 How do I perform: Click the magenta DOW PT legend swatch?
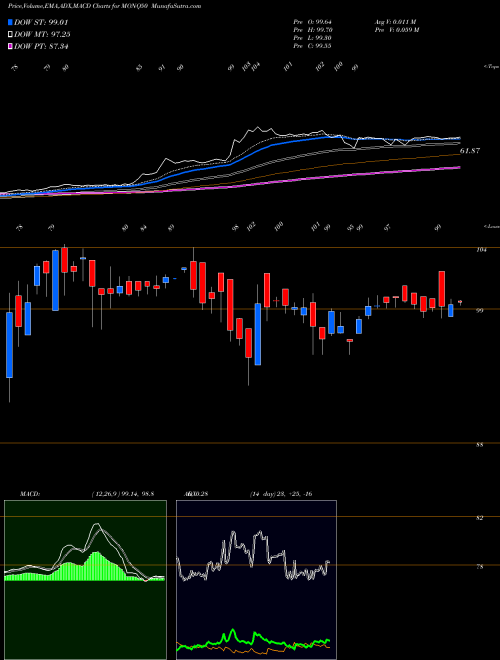click(11, 46)
